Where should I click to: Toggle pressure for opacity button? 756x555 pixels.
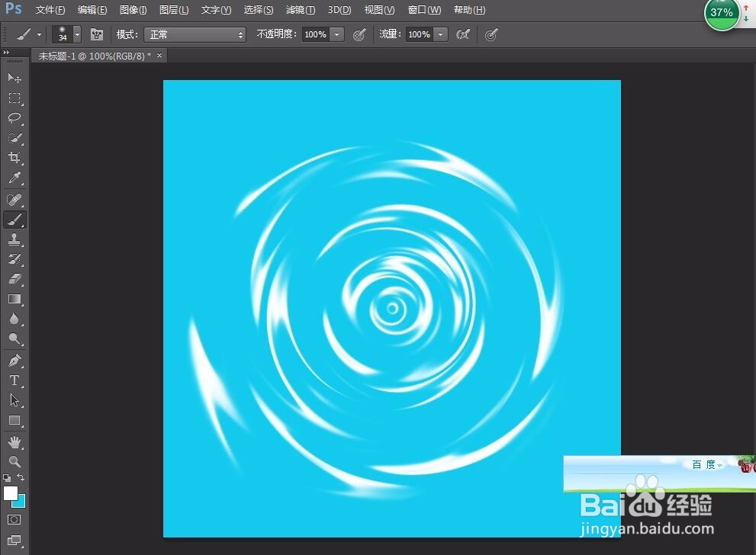click(x=359, y=34)
